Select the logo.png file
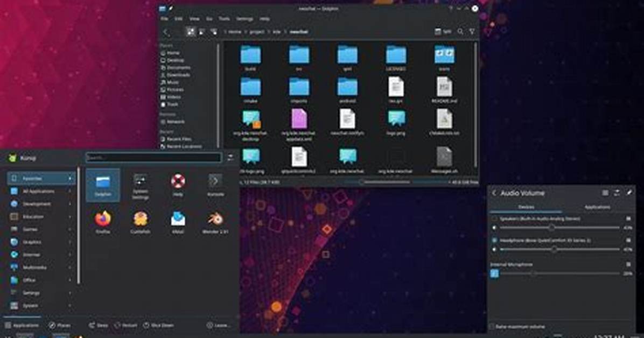The width and height of the screenshot is (644, 338). (396, 123)
